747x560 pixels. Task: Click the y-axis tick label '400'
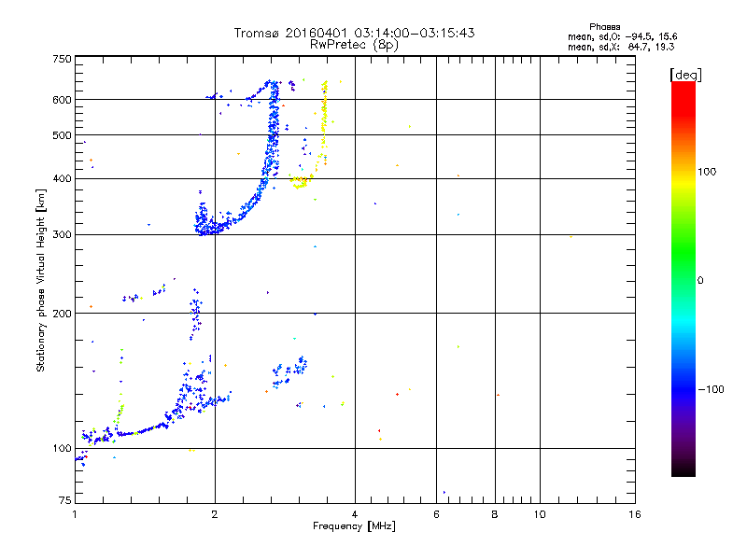coord(62,178)
